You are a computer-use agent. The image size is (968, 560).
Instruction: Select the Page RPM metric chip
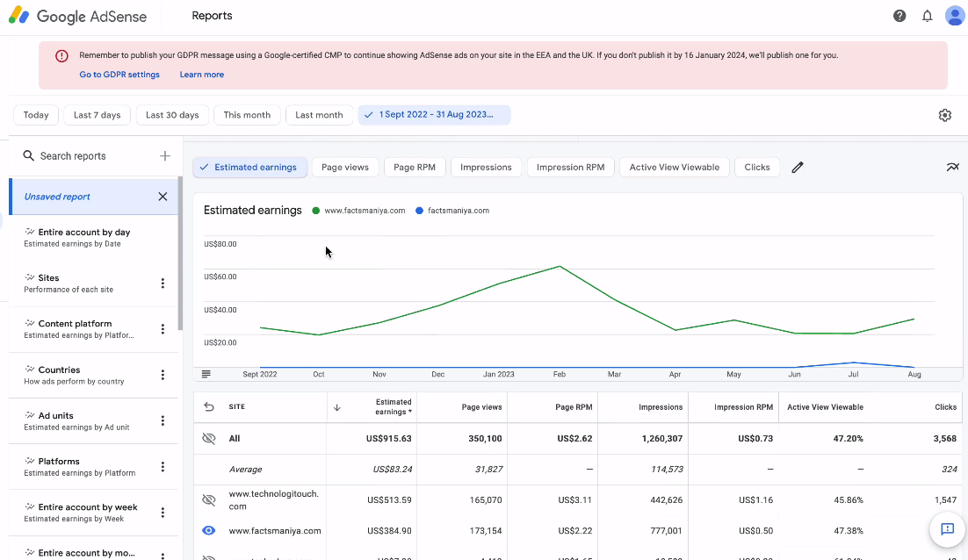point(415,167)
